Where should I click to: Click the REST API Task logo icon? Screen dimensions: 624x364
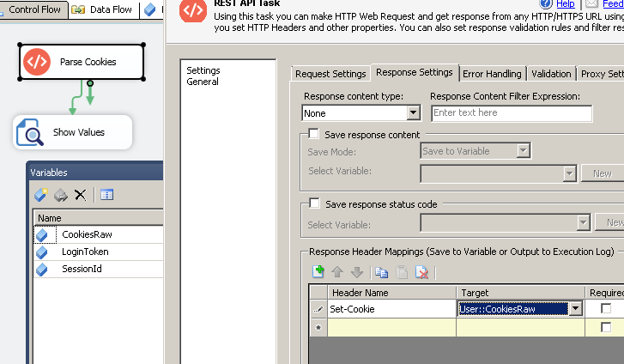[193, 9]
